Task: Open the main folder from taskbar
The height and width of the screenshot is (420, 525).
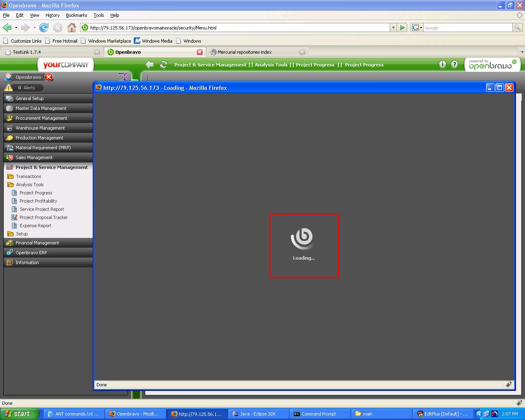Action: [x=381, y=414]
